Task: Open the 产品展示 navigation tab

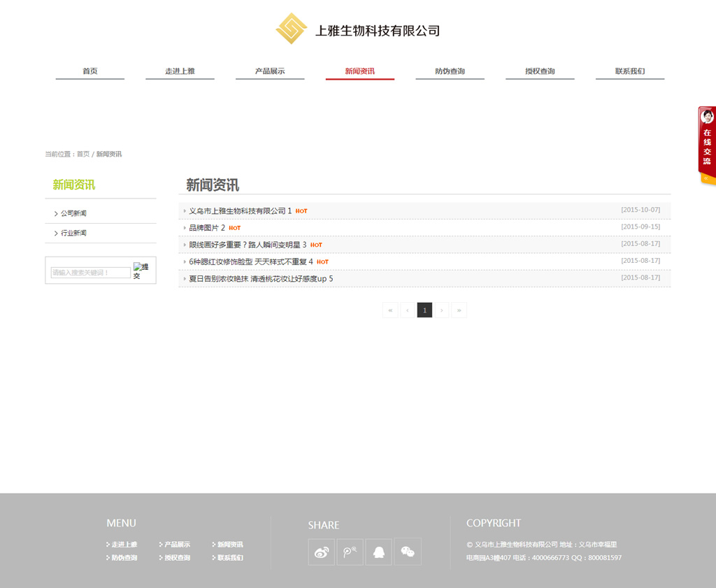Action: pyautogui.click(x=270, y=71)
